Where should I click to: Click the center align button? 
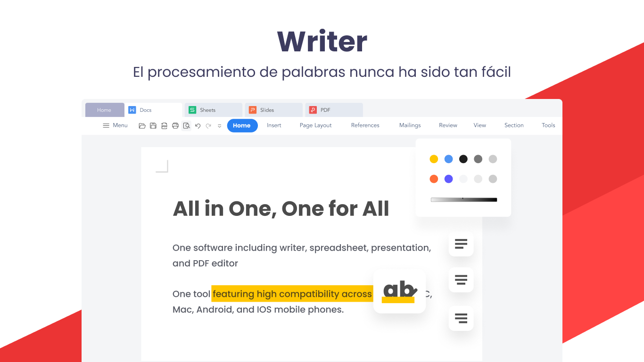tap(461, 280)
